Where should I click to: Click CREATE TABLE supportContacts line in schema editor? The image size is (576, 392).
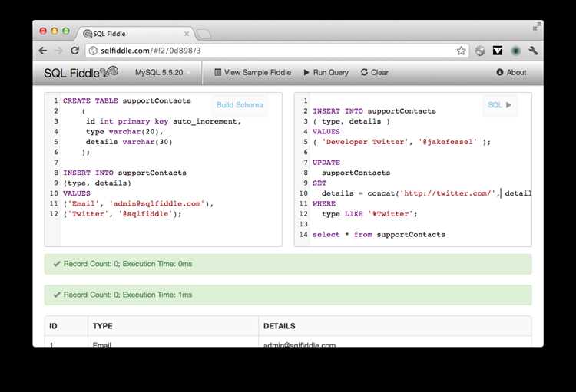click(x=127, y=100)
